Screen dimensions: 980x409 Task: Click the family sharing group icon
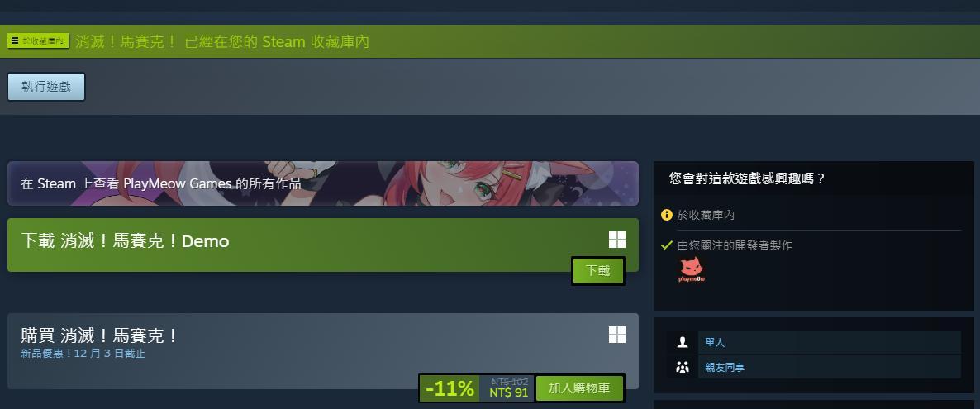coord(683,367)
